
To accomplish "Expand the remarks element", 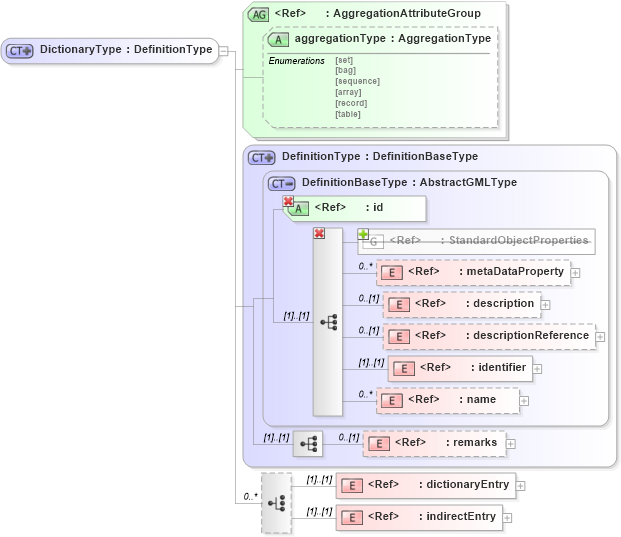I will 511,444.
